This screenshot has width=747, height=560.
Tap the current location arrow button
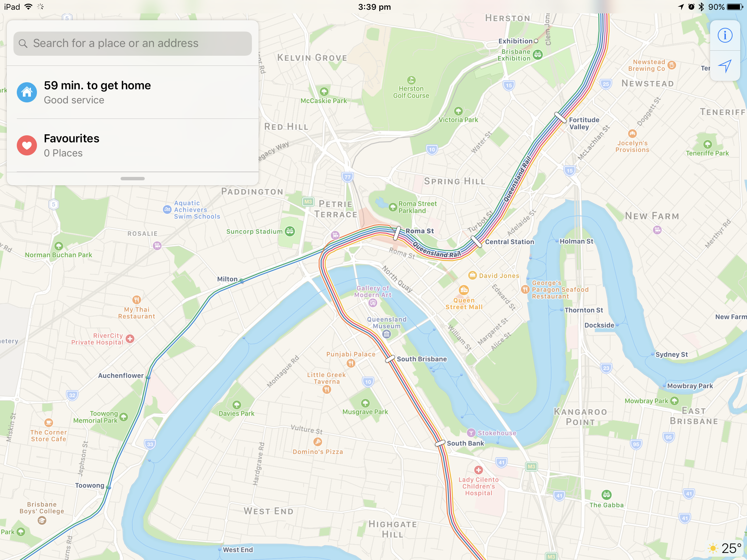coord(725,66)
